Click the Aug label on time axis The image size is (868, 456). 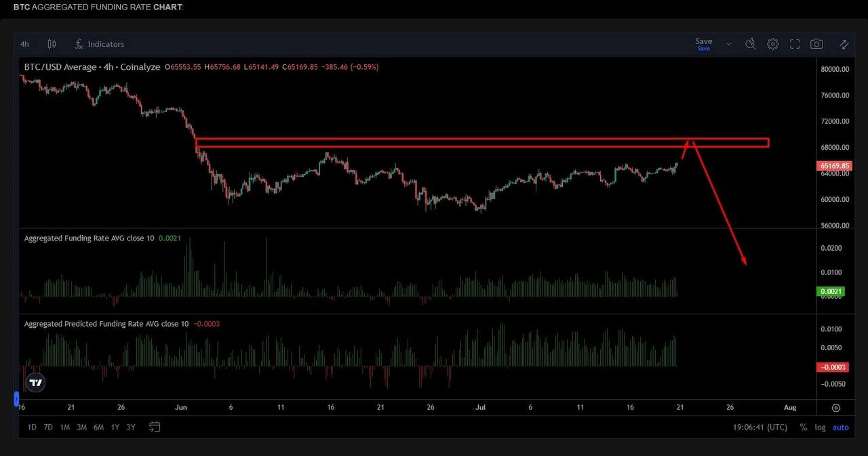tap(790, 408)
